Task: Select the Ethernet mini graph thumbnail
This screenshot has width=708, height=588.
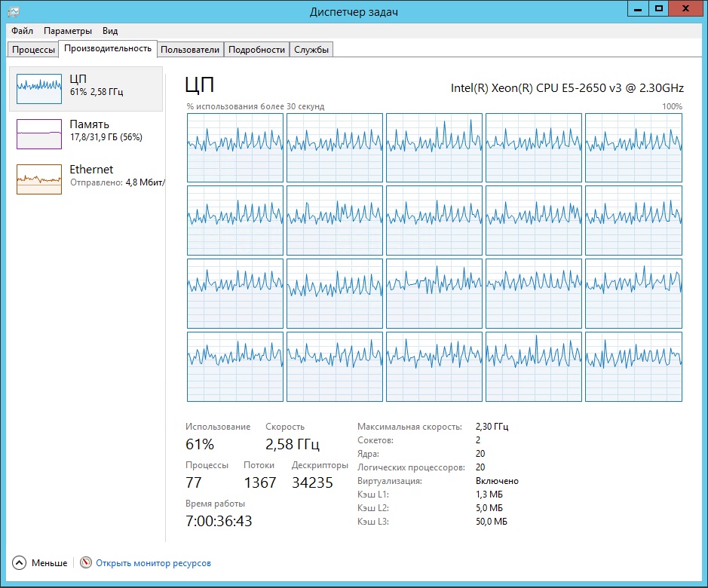Action: [x=39, y=179]
